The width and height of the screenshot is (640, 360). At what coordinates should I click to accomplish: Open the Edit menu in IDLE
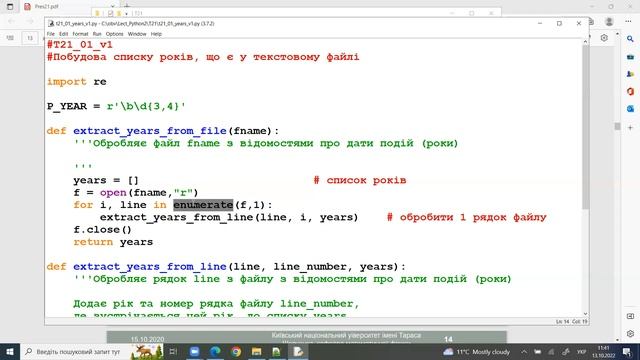tap(63, 34)
